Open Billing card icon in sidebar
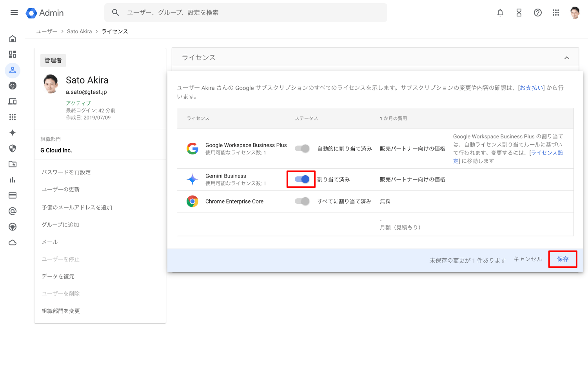 tap(13, 196)
